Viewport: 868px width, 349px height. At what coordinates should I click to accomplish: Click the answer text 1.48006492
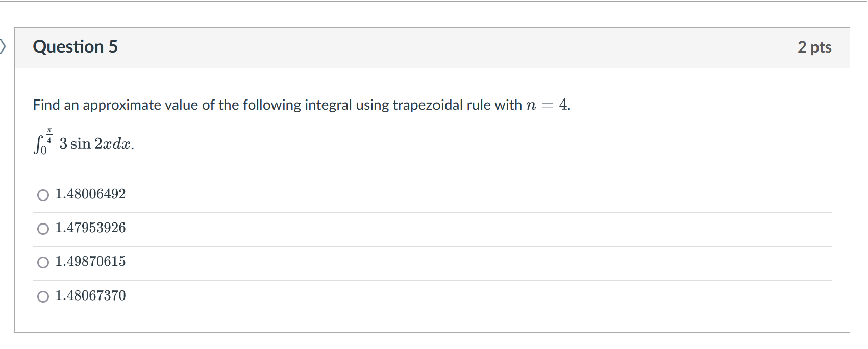pyautogui.click(x=90, y=194)
